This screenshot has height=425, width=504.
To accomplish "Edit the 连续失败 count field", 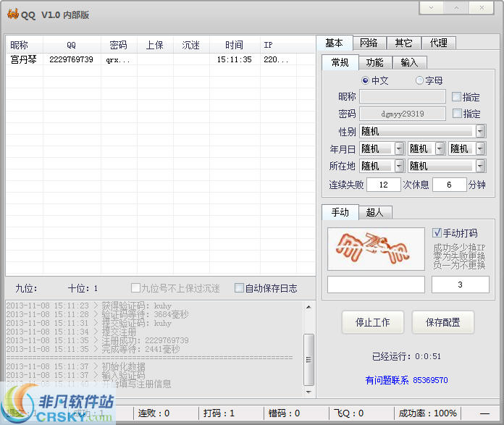I will pos(384,185).
